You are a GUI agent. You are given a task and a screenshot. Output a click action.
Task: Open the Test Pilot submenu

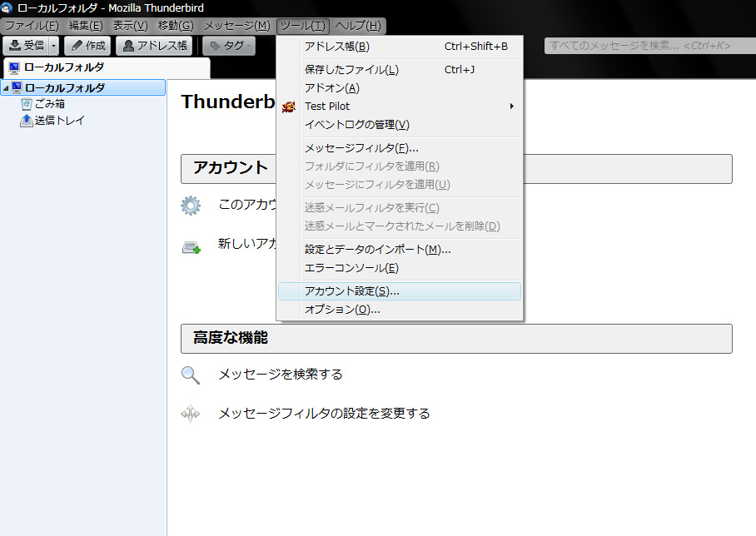click(400, 106)
